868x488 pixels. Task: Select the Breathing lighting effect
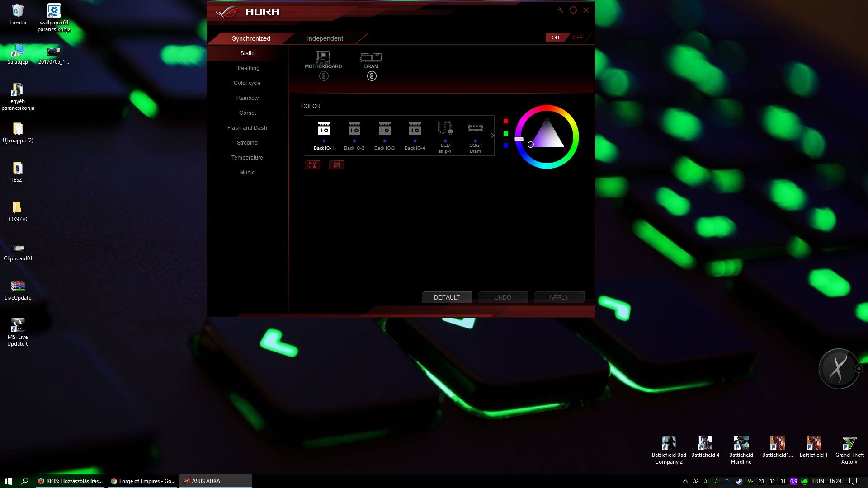(247, 68)
